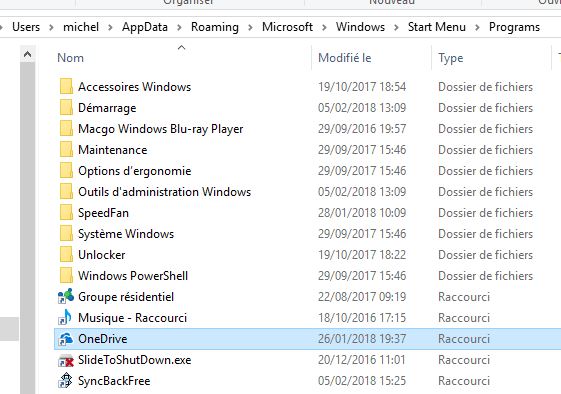Go to the Roaming breadcrumb
Image resolution: width=561 pixels, height=394 pixels.
pyautogui.click(x=215, y=27)
